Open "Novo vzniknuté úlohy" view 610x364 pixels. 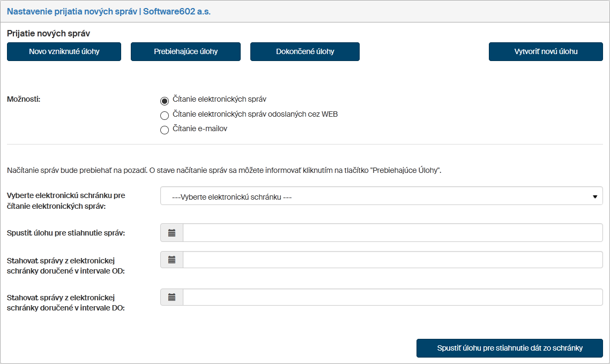click(64, 52)
